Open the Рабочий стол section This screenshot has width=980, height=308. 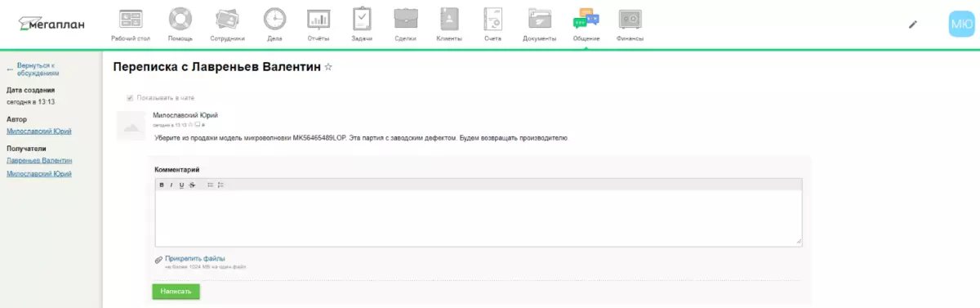130,24
